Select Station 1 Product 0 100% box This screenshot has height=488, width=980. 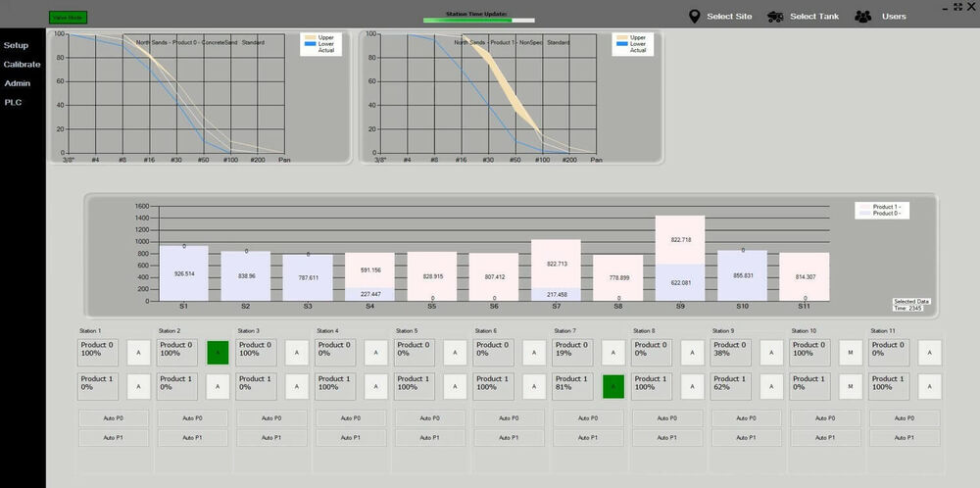point(98,353)
